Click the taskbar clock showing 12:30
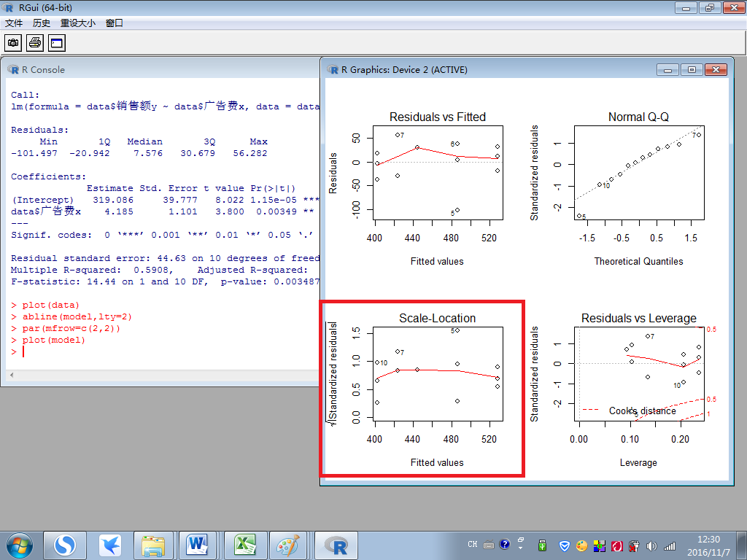Viewport: 747px width, 560px height. (708, 545)
